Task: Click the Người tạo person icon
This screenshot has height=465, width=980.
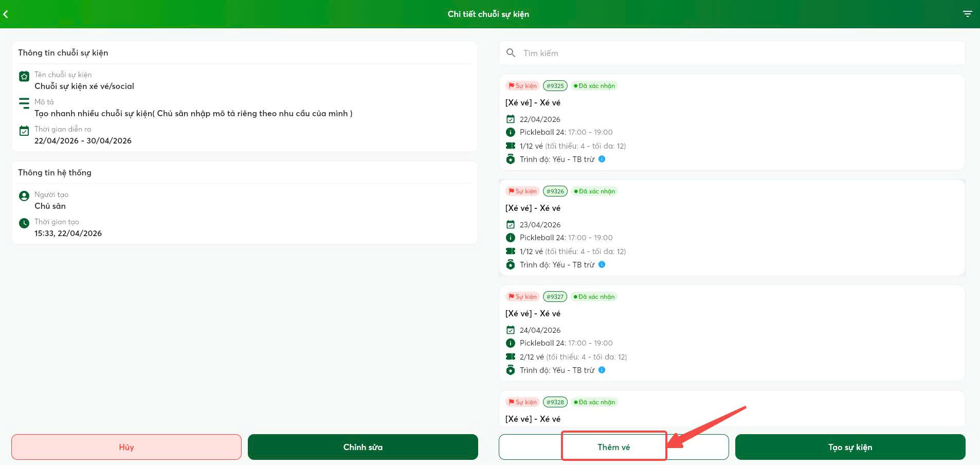Action: coord(24,196)
